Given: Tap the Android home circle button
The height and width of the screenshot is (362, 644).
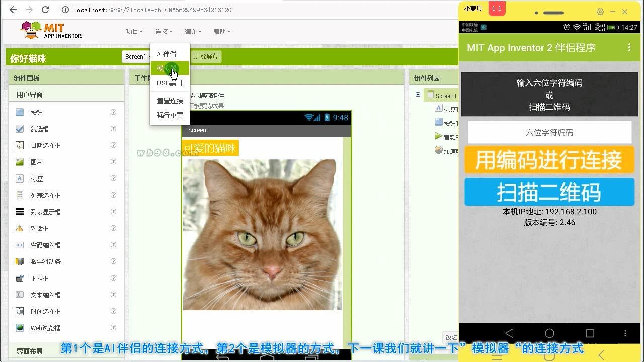Looking at the screenshot, I should [x=549, y=333].
